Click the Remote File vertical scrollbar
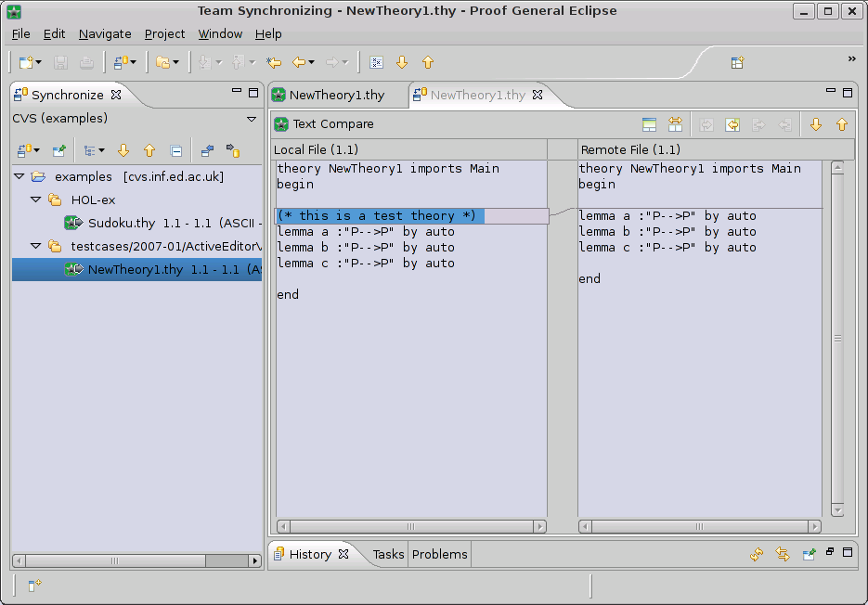The width and height of the screenshot is (868, 605). coord(837,340)
